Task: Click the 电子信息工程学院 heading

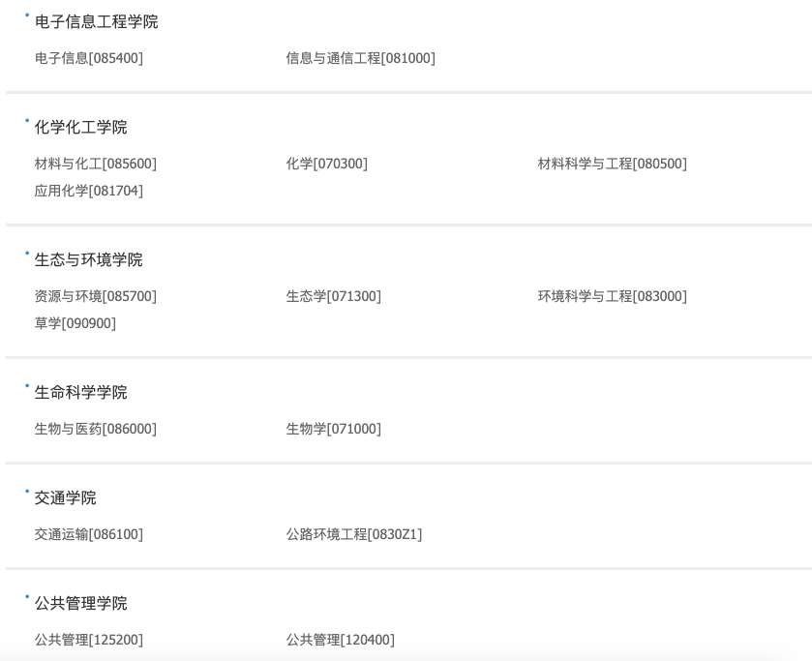Action: 96,21
